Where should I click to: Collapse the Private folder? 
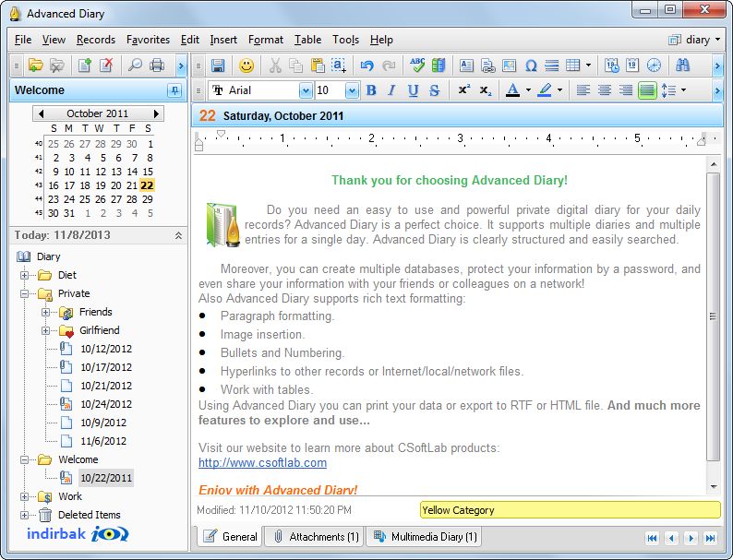[24, 293]
